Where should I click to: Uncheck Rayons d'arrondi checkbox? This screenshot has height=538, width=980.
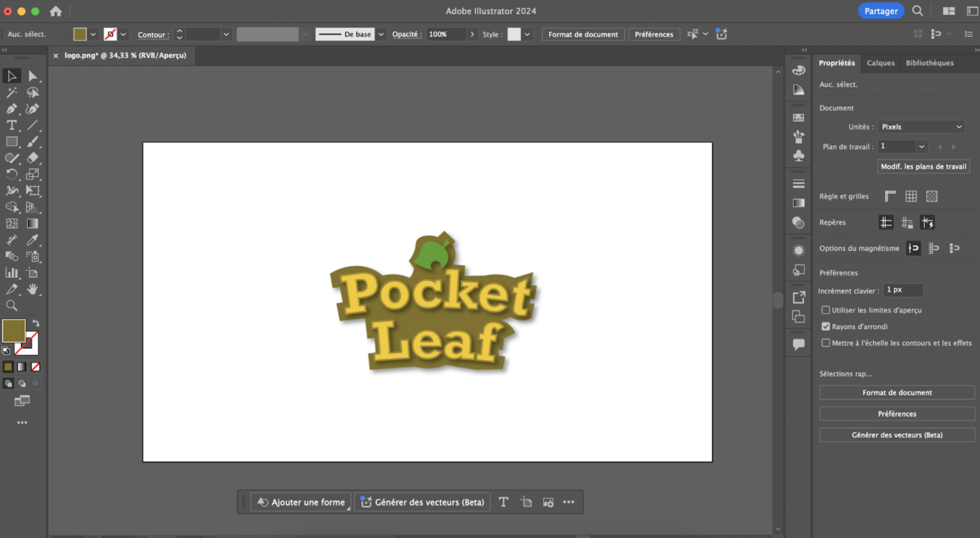826,326
